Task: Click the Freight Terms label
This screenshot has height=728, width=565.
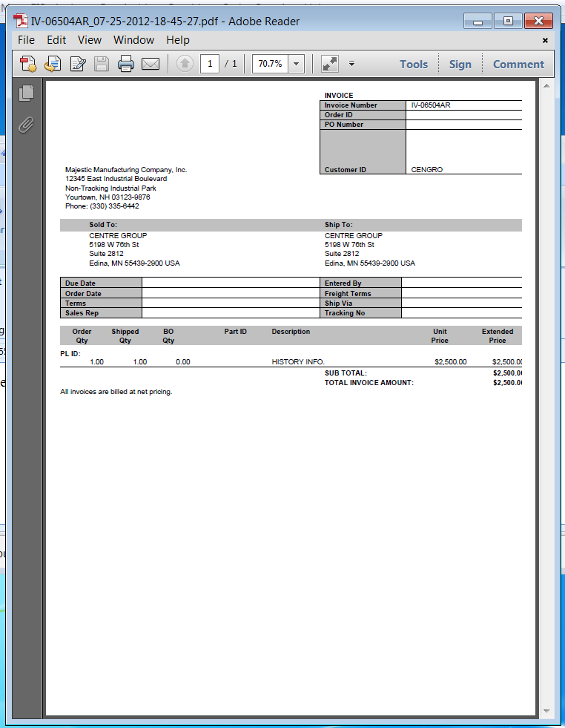Action: click(348, 293)
